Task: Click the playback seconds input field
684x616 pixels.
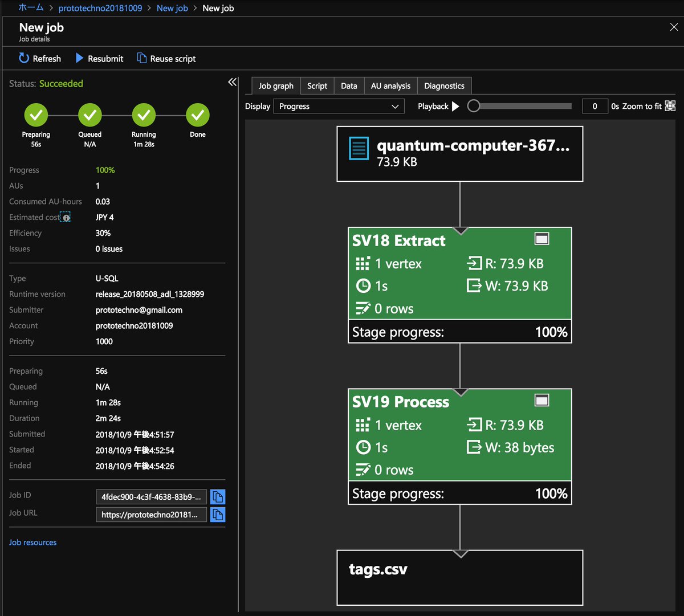Action: pos(595,106)
